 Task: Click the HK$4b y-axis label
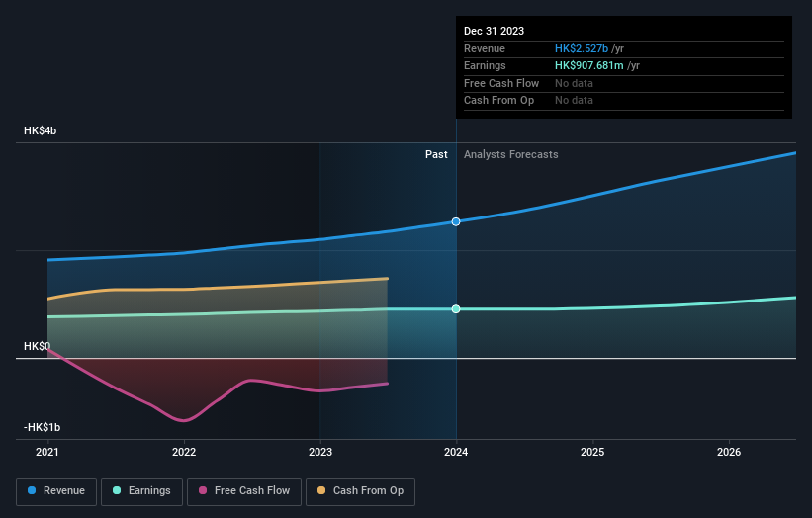coord(40,130)
